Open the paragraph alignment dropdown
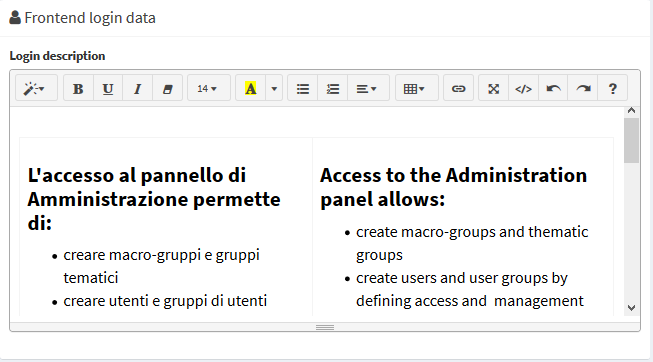This screenshot has width=653, height=362. 368,88
